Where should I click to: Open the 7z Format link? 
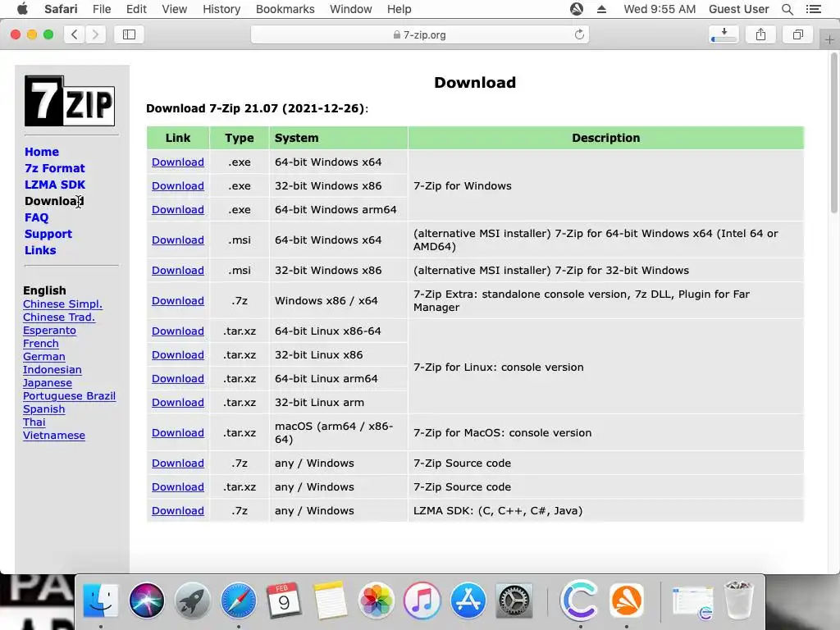pyautogui.click(x=55, y=168)
